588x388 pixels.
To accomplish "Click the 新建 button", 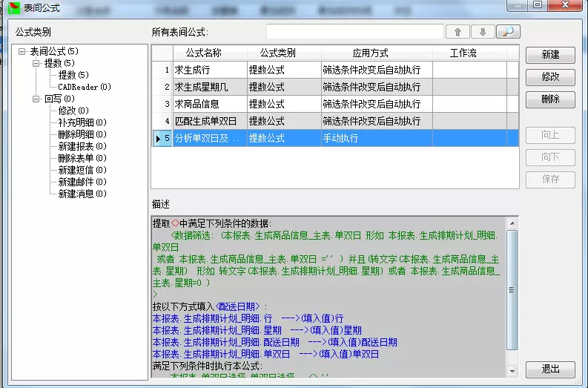I will pyautogui.click(x=550, y=55).
